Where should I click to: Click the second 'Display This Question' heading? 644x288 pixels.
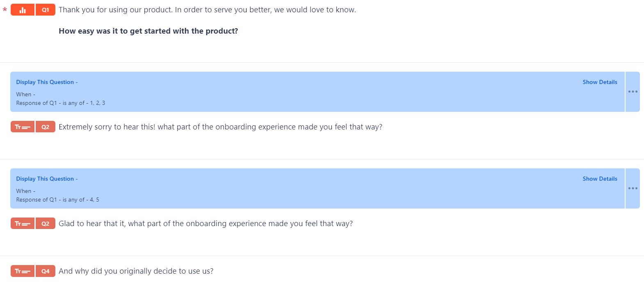pos(45,179)
